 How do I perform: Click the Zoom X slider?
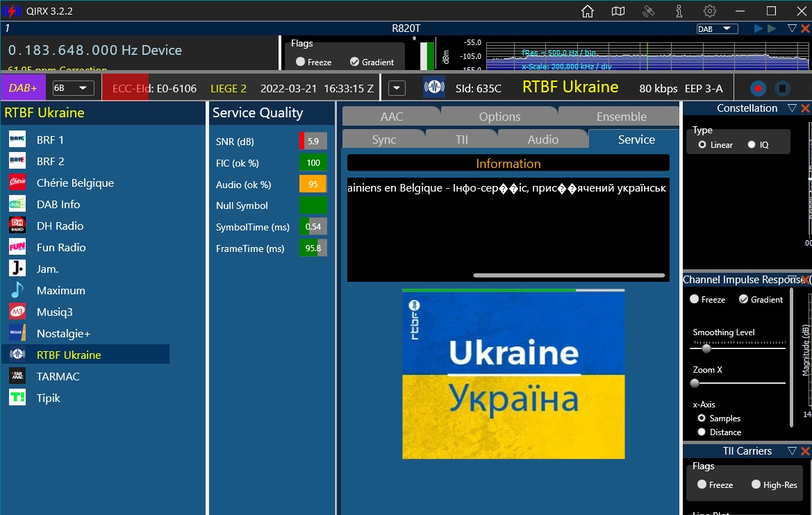click(x=738, y=383)
